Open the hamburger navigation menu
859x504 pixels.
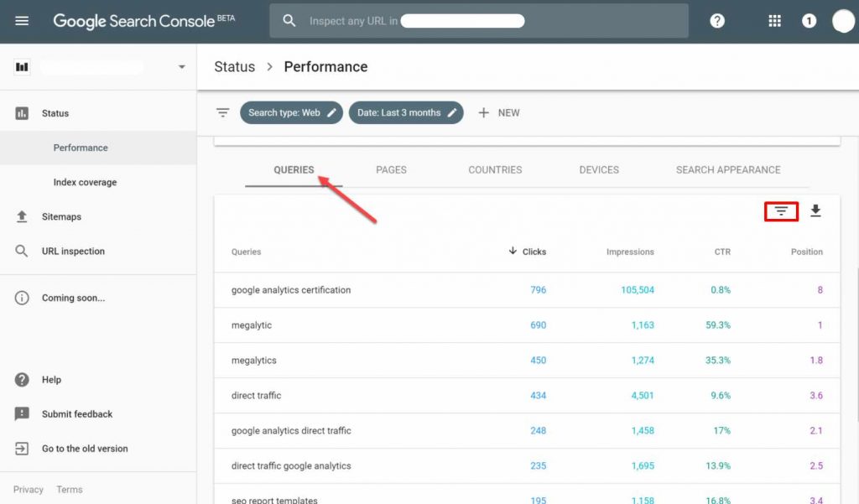coord(22,21)
